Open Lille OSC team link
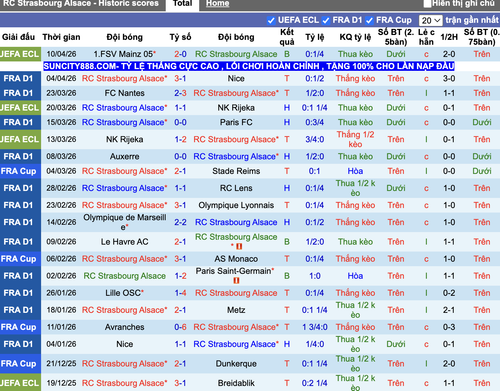 tap(123, 293)
